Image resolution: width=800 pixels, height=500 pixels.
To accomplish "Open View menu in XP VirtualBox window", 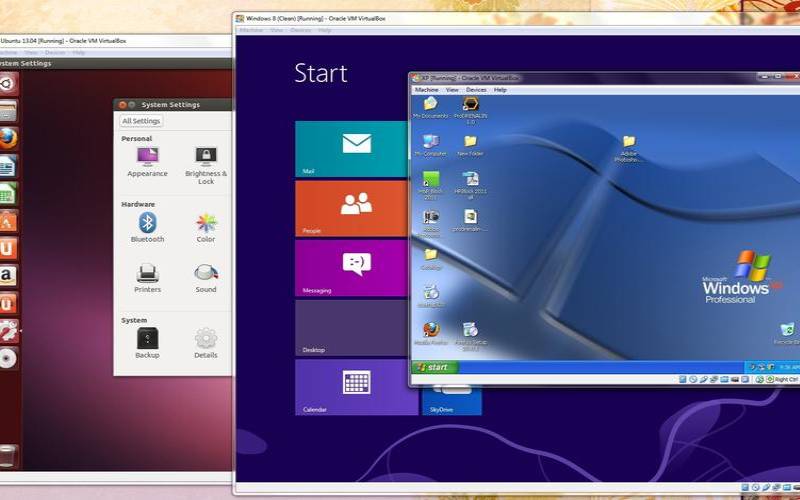I will 452,90.
